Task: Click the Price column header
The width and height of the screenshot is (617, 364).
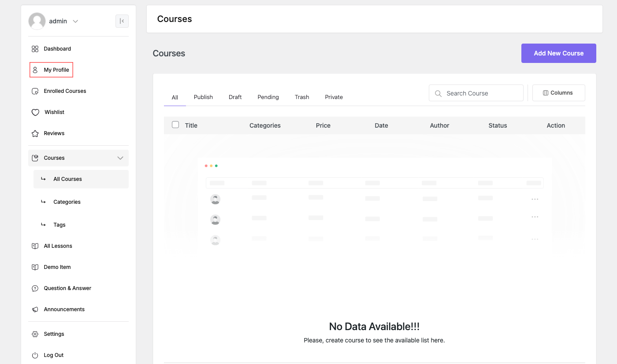Action: [323, 125]
